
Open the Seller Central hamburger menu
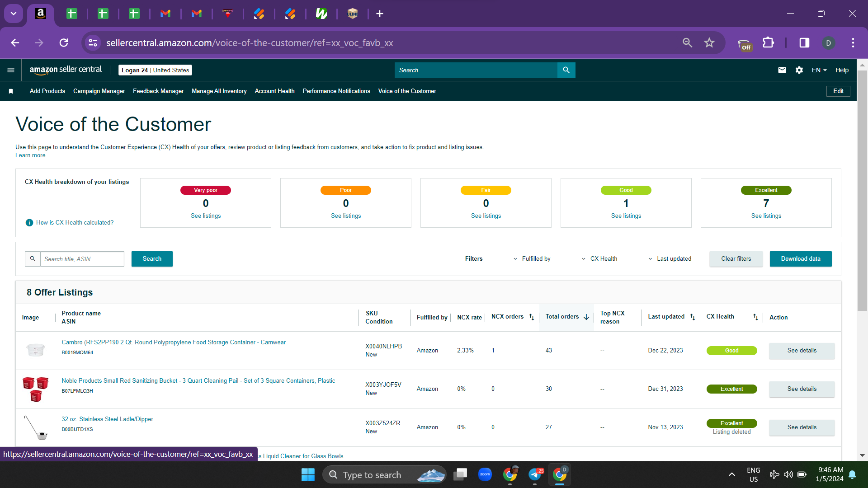coord(11,70)
